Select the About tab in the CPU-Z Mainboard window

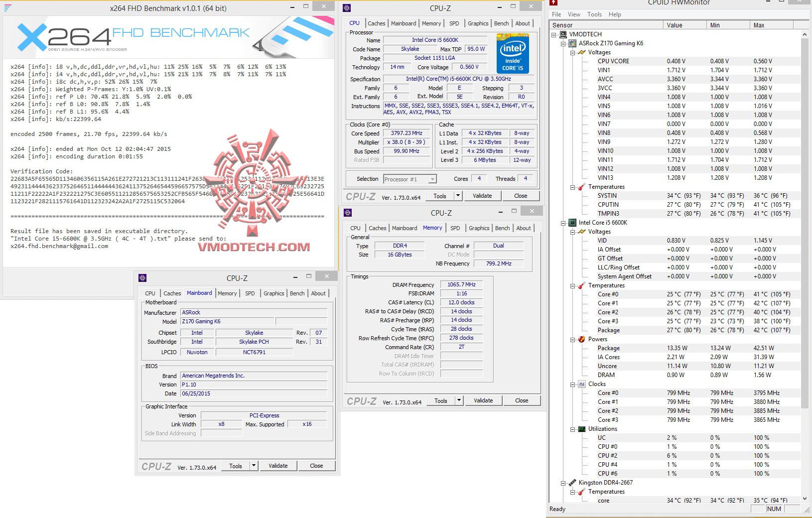319,293
